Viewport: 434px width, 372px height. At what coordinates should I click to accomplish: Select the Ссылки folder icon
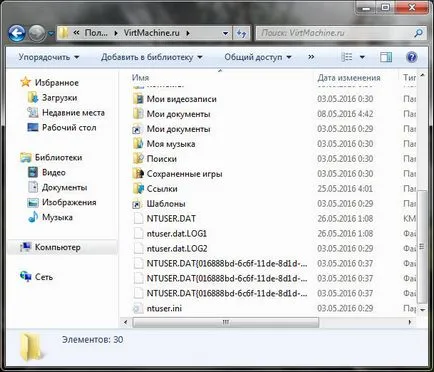[138, 189]
